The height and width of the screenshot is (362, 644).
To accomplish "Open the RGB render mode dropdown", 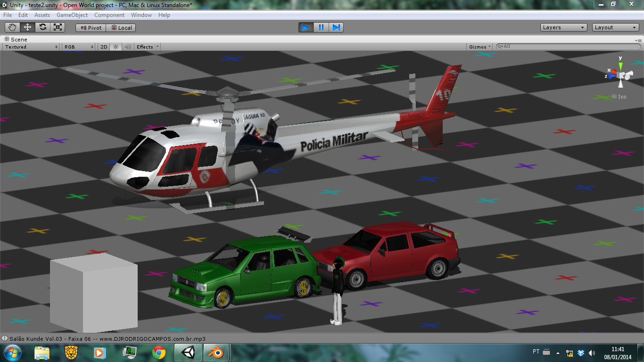I will click(x=79, y=47).
